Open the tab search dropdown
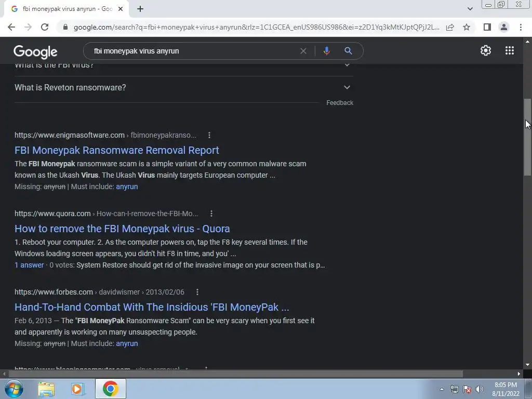The width and height of the screenshot is (532, 399). 470,9
